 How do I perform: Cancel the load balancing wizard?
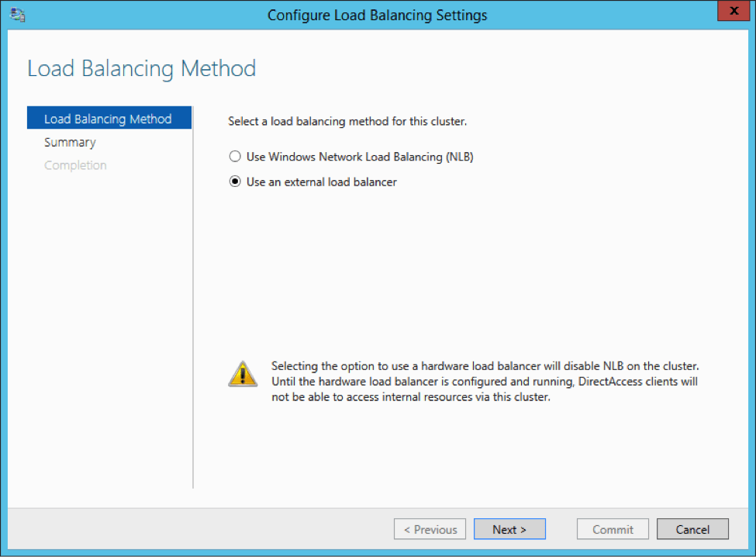[x=692, y=529]
